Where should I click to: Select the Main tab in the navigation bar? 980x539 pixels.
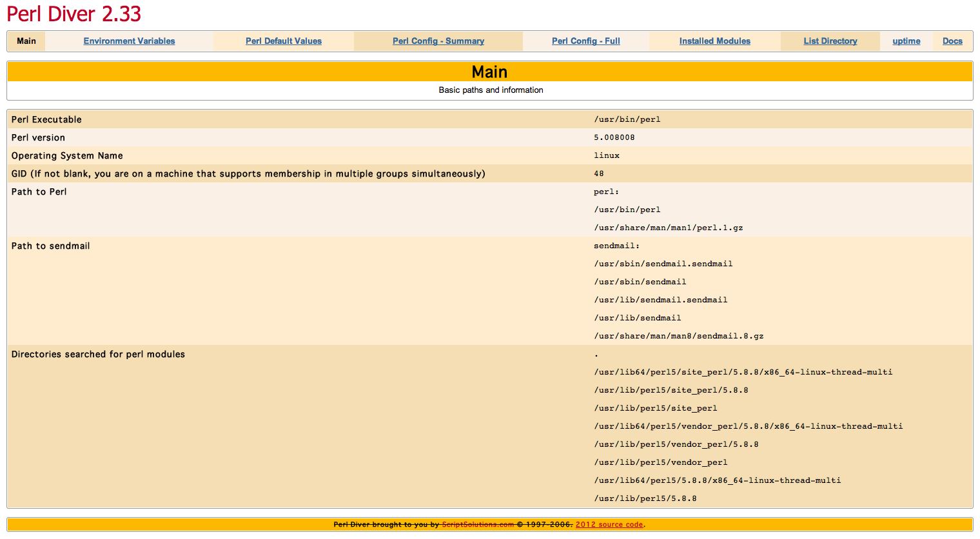point(26,41)
